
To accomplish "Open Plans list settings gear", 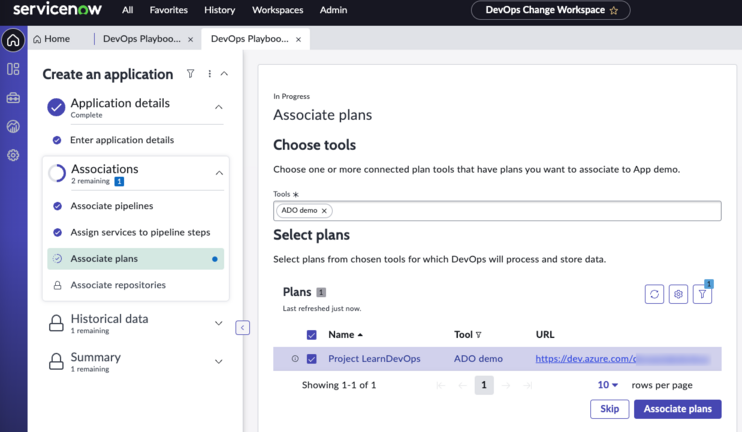I will point(678,294).
